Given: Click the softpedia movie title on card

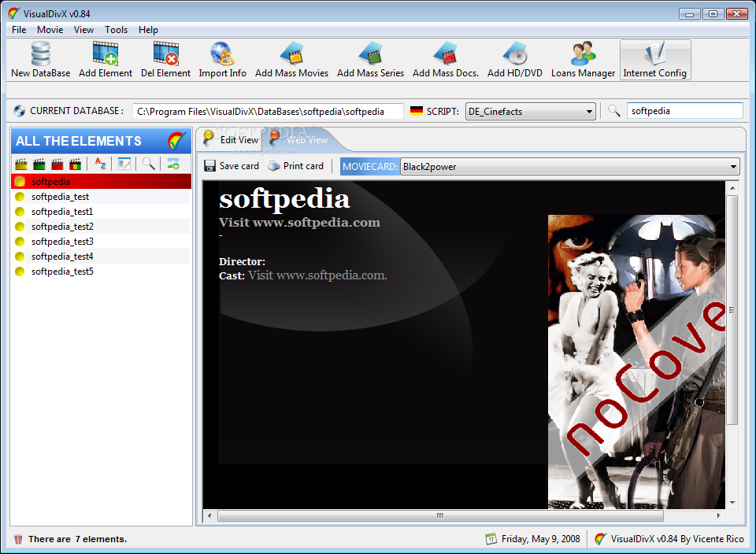Looking at the screenshot, I should (284, 199).
